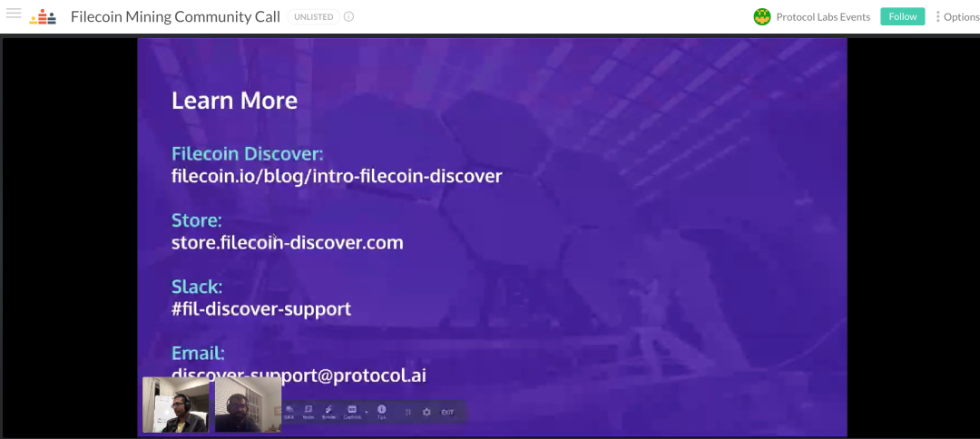
Task: Click the Slack: label
Action: pyautogui.click(x=197, y=287)
